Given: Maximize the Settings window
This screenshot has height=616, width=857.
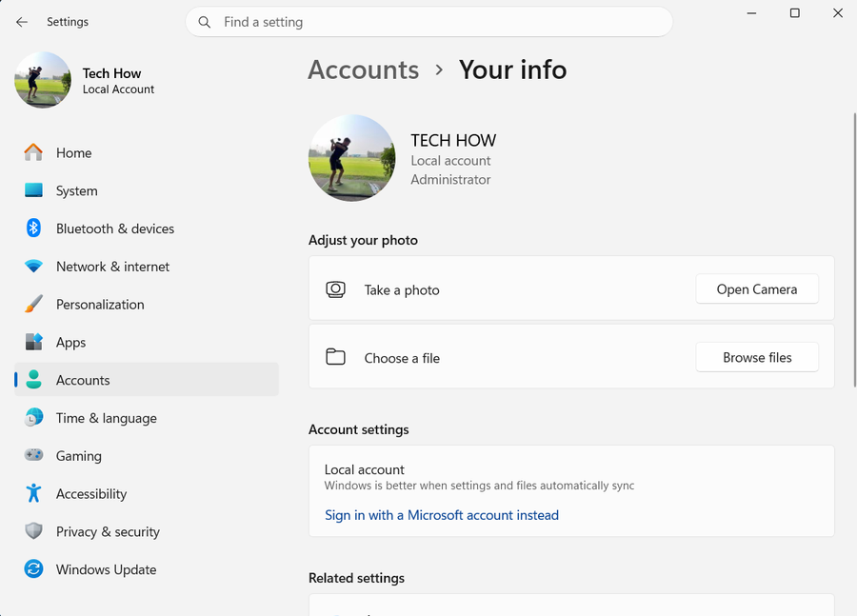Looking at the screenshot, I should coord(795,13).
